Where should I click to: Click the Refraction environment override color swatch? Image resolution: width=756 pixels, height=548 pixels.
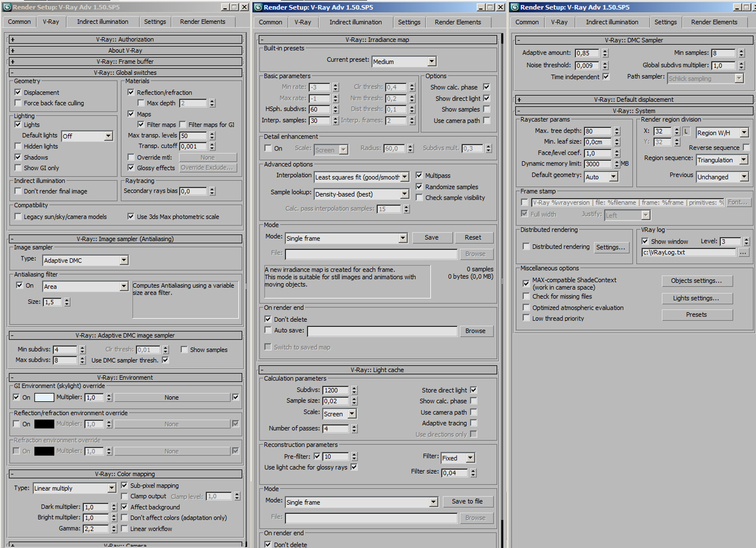coord(44,452)
